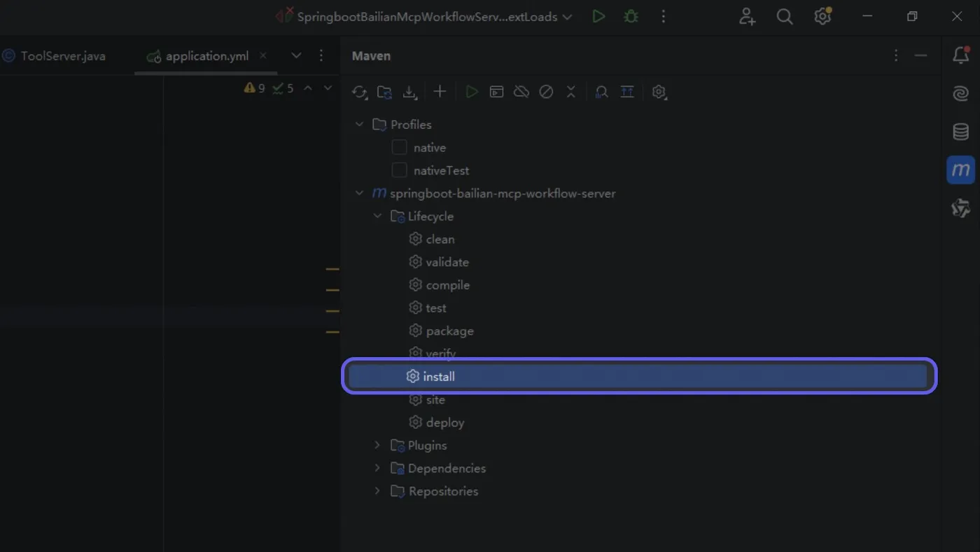Show hidden editor tabs dropdown
Screen dimensions: 980x552
coord(296,55)
